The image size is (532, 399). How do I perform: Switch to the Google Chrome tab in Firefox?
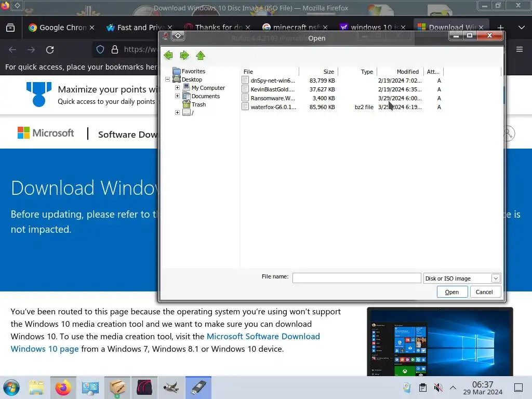(x=61, y=28)
